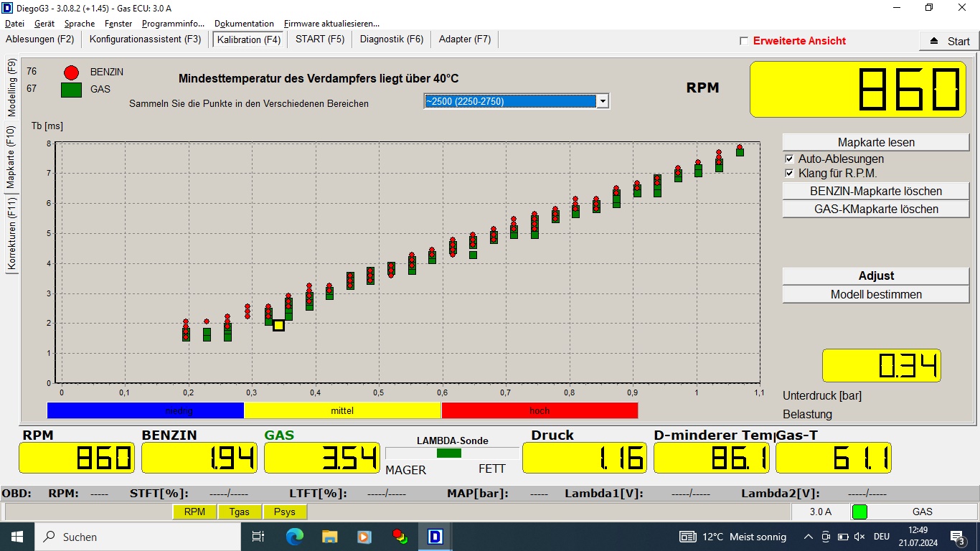
Task: Toggle Erweiterte Ansicht checkbox
Action: coord(744,41)
